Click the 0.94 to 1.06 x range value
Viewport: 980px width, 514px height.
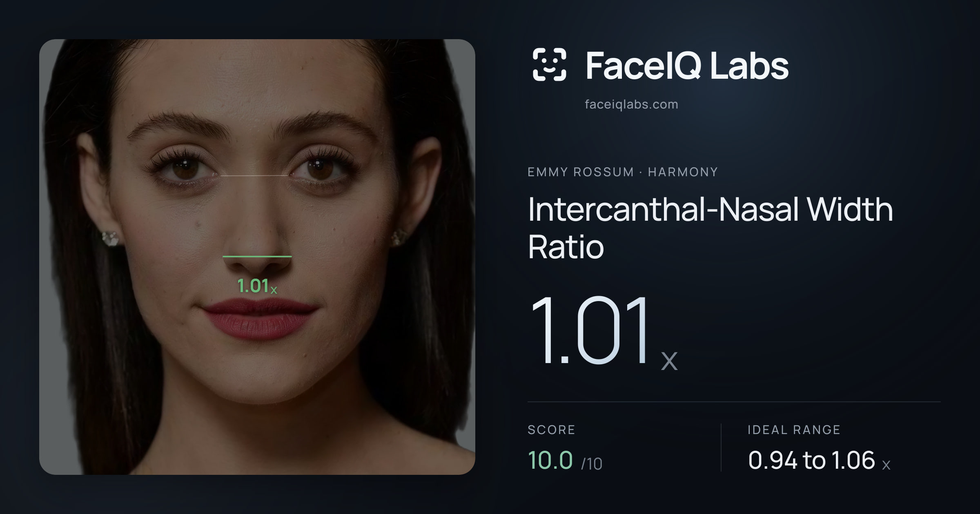tap(819, 461)
